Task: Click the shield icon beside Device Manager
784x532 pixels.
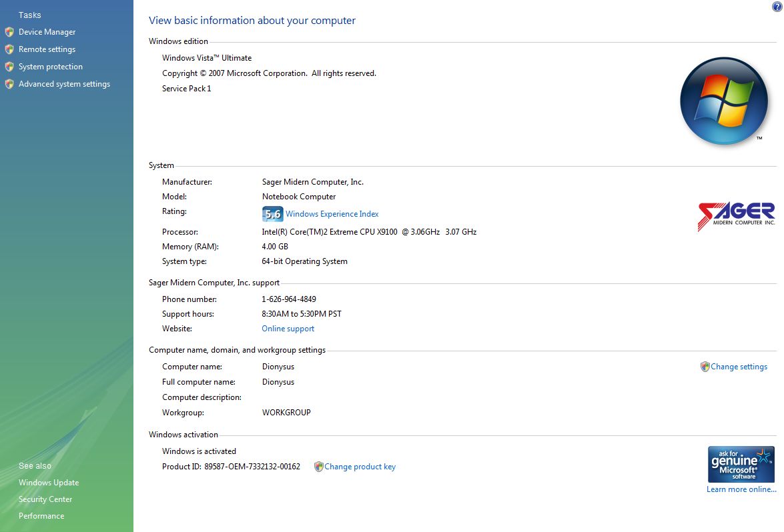Action: 9,32
